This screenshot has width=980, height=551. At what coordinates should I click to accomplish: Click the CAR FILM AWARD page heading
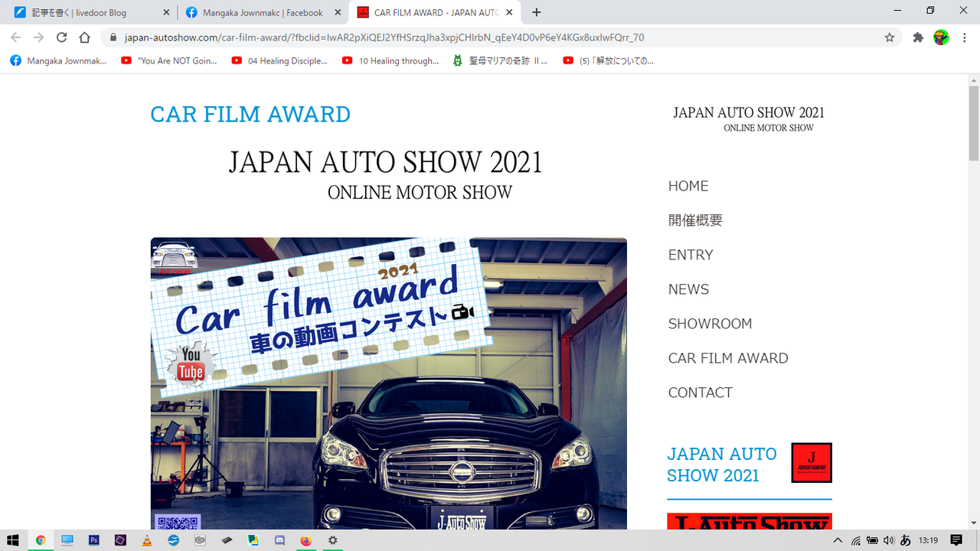[250, 114]
